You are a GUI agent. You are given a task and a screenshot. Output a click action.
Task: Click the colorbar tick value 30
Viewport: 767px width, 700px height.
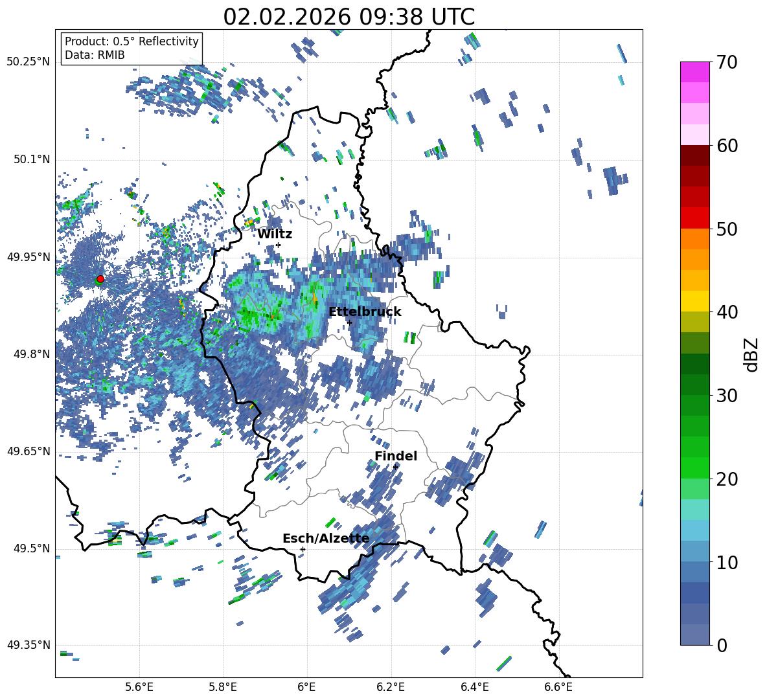(x=727, y=395)
